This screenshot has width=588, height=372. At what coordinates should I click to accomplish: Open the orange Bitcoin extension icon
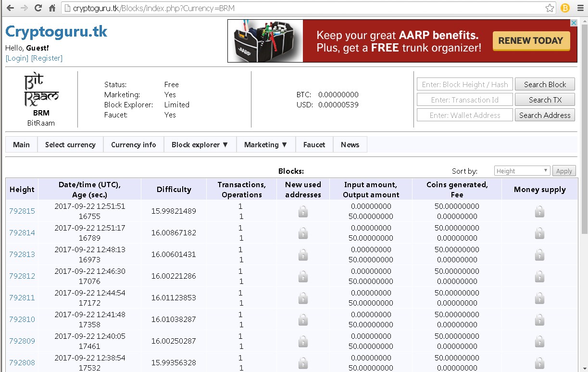[x=565, y=8]
